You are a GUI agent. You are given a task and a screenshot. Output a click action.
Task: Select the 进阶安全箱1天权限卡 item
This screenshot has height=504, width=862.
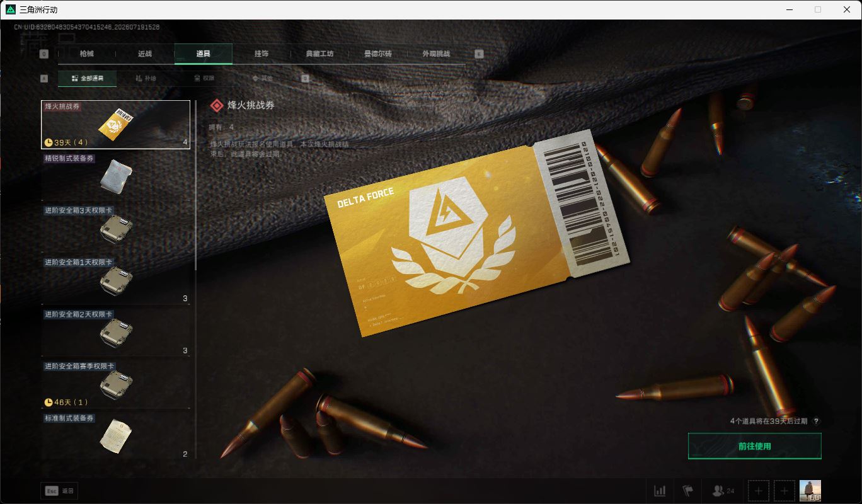[x=115, y=280]
